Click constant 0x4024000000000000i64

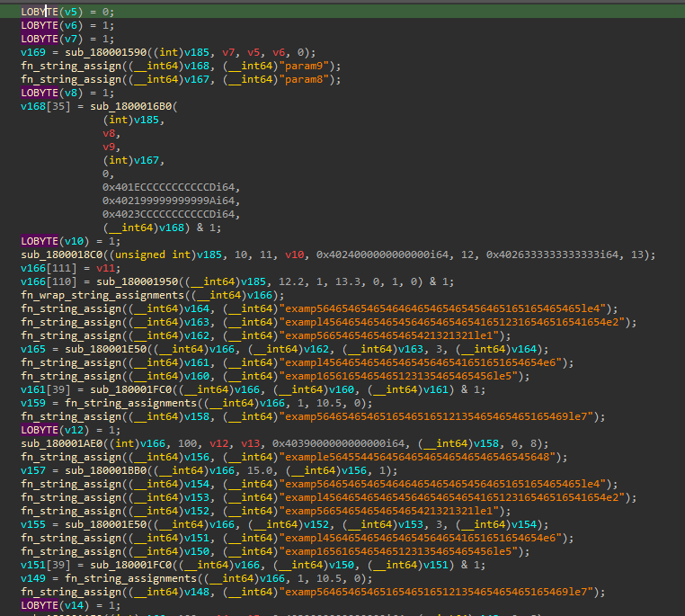tap(382, 254)
